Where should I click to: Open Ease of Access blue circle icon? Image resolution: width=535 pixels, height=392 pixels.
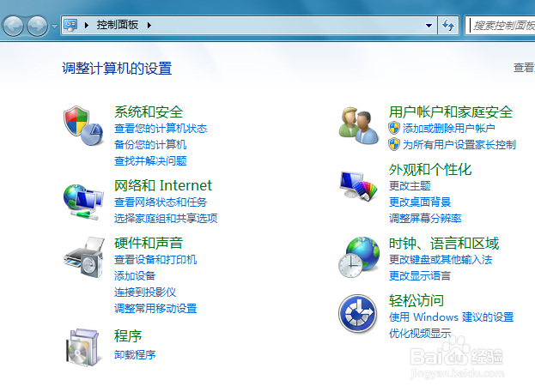[x=358, y=314]
